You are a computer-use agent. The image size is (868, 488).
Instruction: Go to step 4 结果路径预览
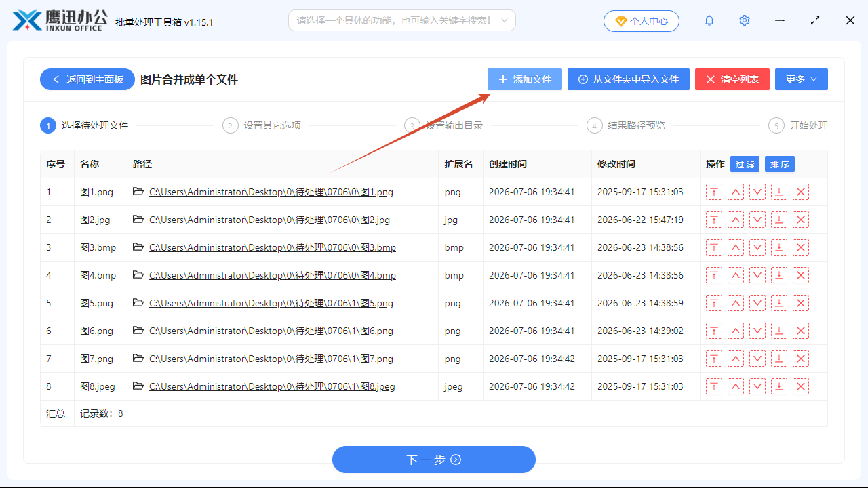coord(626,125)
